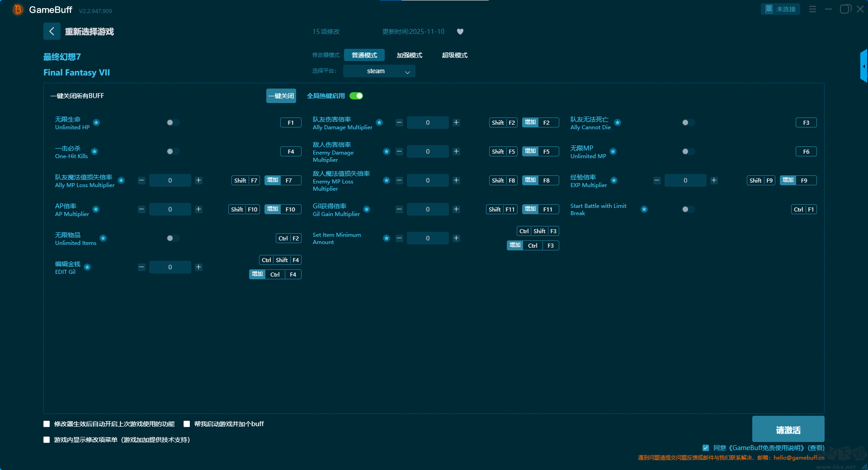Screen dimensions: 868x470
Task: Select the 超级模式 mode tab
Action: (x=454, y=55)
